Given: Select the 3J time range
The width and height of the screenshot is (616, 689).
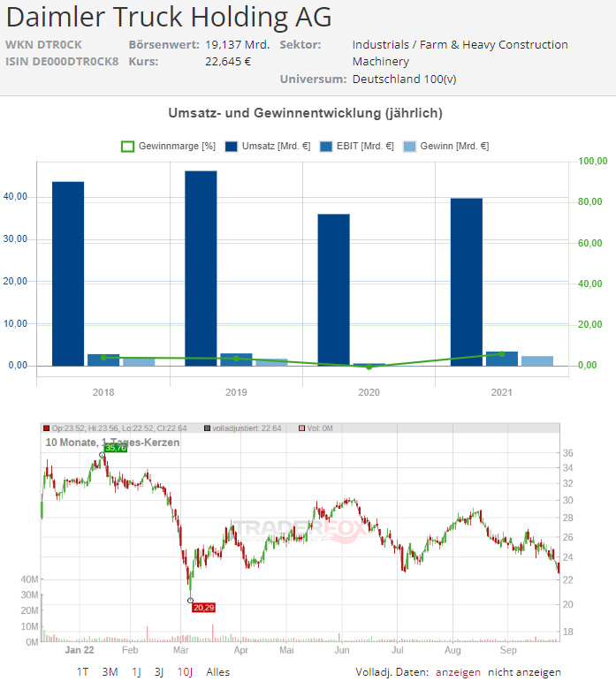Looking at the screenshot, I should pos(159,672).
